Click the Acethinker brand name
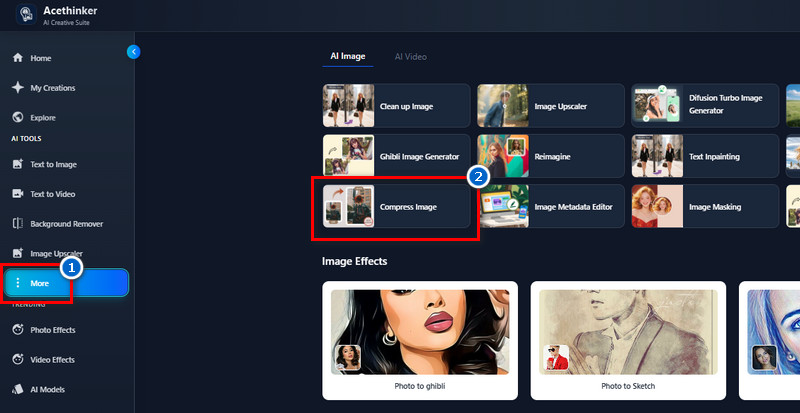The height and width of the screenshot is (413, 800). coord(70,10)
